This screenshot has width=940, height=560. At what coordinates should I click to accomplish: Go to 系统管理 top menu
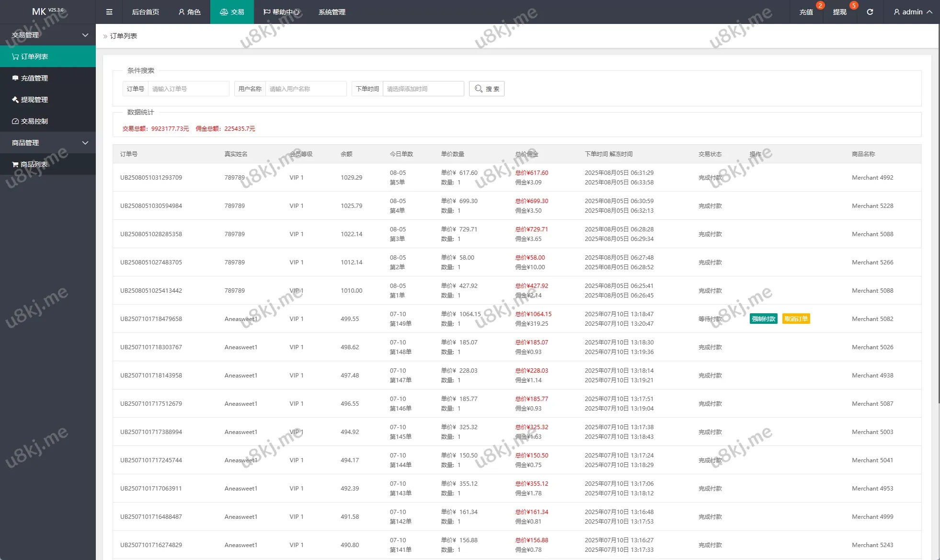click(x=332, y=12)
